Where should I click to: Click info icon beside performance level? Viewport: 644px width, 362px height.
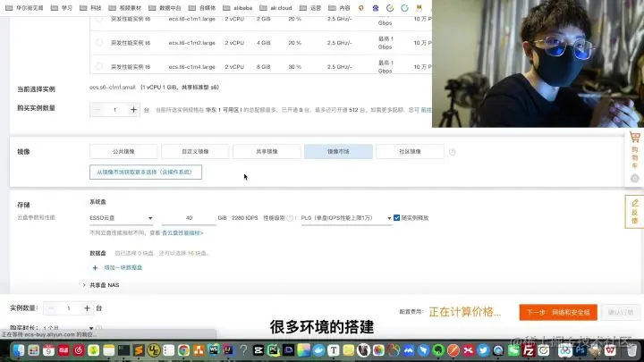(290, 218)
